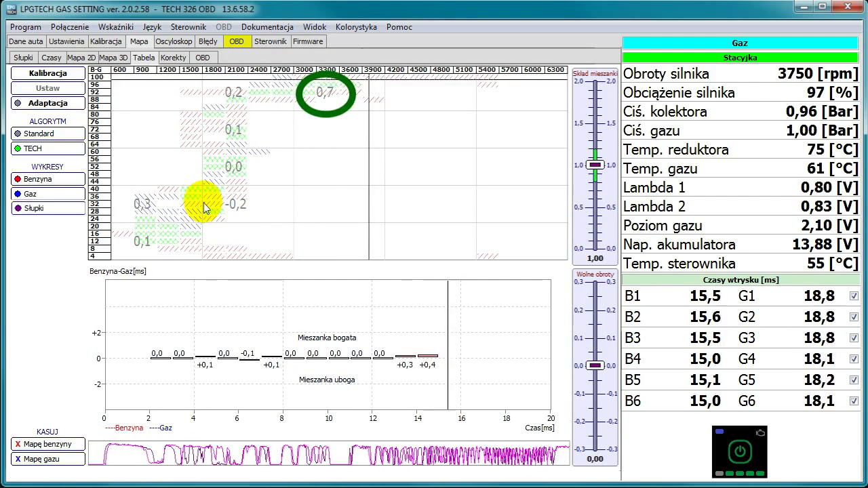Click the blue X on Mapę gazu
Viewport: 868px width, 488px height.
[18, 460]
